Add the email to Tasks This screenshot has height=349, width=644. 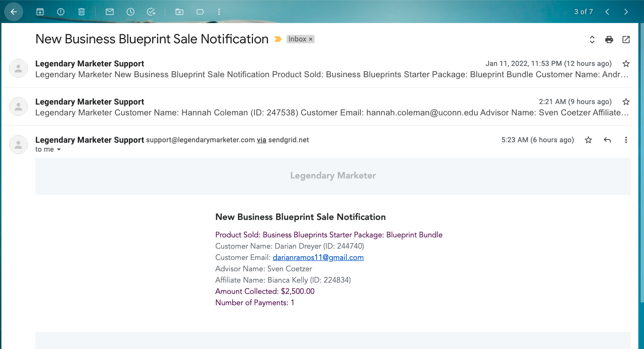pyautogui.click(x=151, y=12)
